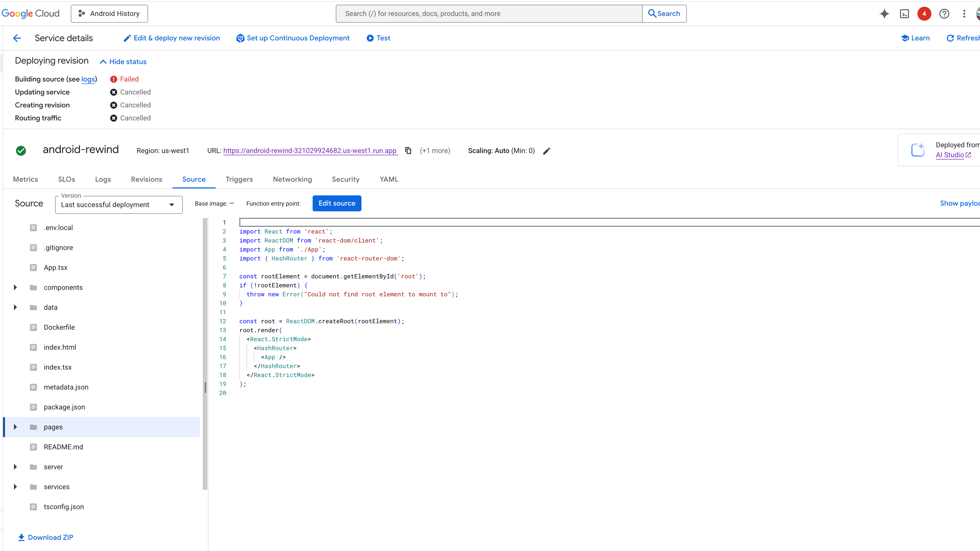Click the Routing traffic Cancelled icon
Screen dimensions: 980x551
(x=113, y=118)
